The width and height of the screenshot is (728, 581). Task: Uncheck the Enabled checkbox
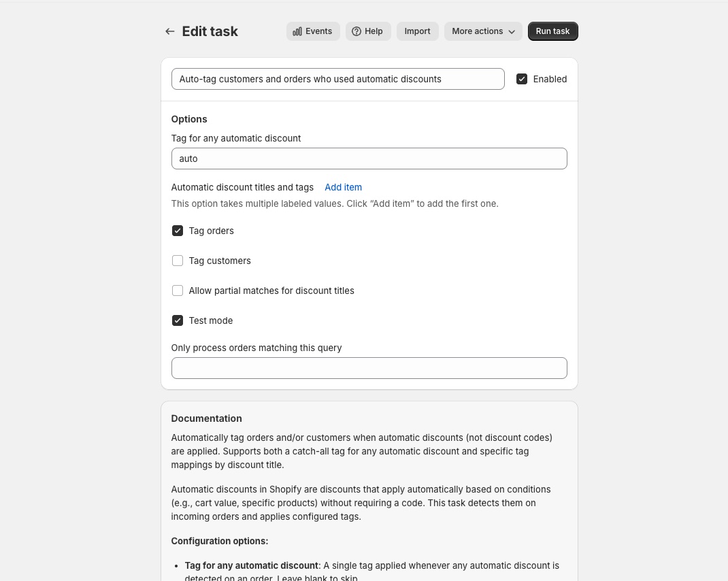(x=522, y=79)
